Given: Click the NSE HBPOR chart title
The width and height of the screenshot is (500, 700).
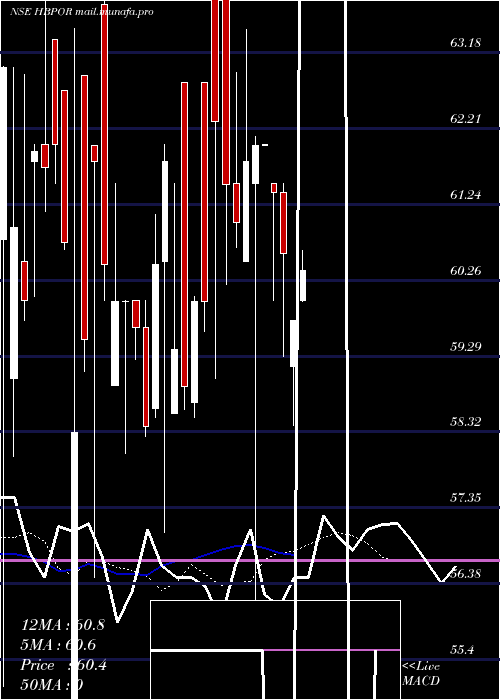Looking at the screenshot, I should [x=82, y=12].
